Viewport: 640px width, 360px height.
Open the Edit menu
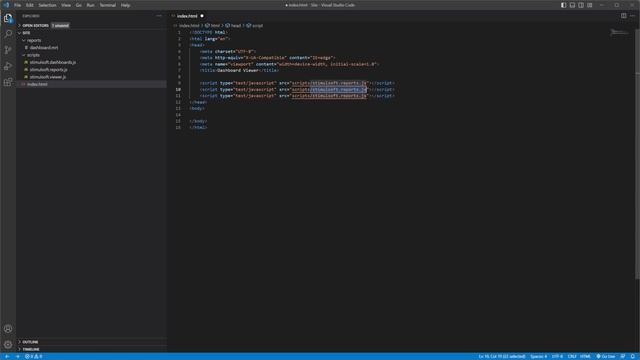30,5
